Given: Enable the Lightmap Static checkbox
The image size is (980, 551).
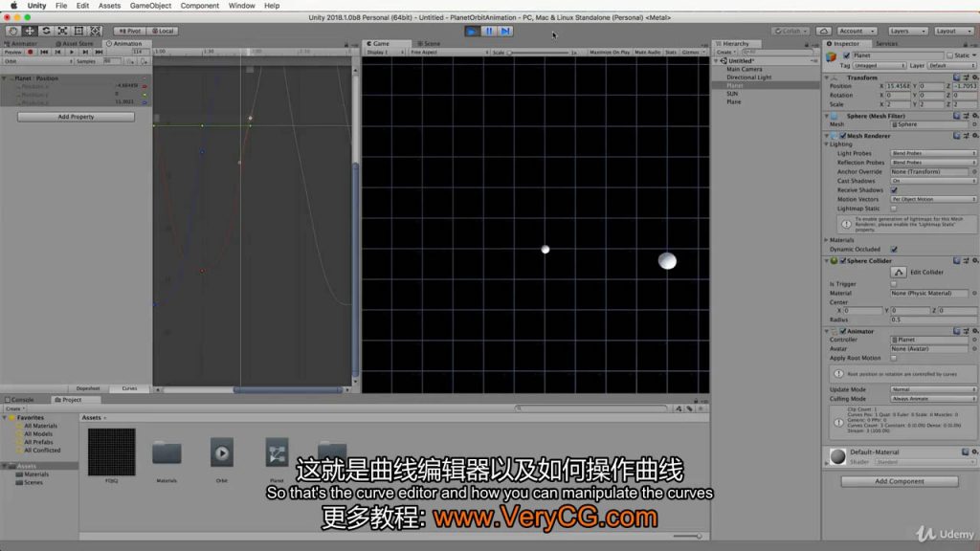Looking at the screenshot, I should click(894, 208).
